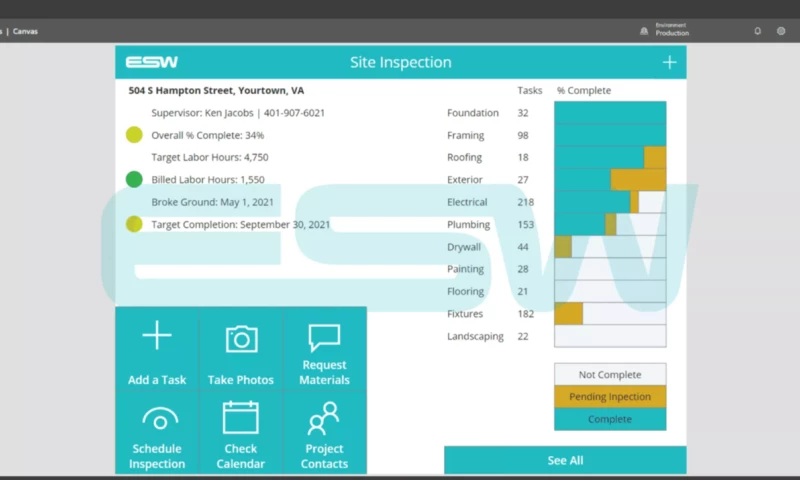Image resolution: width=800 pixels, height=480 pixels.
Task: Click the Painting progress bar
Action: tap(610, 269)
